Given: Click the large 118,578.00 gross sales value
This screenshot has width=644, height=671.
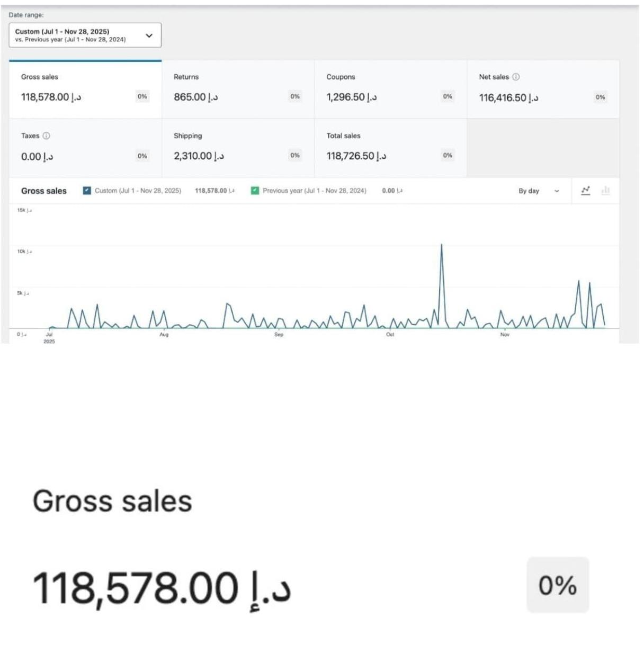Looking at the screenshot, I should coord(162,586).
